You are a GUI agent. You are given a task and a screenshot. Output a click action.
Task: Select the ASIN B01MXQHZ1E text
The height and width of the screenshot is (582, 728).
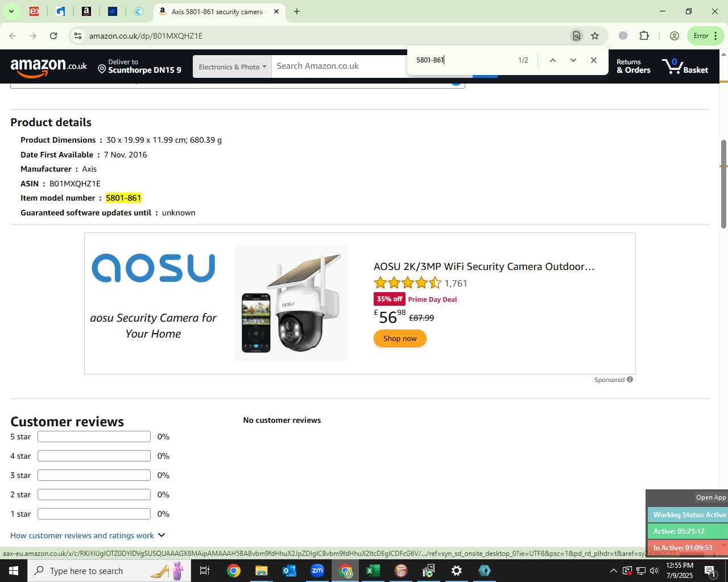pos(75,184)
